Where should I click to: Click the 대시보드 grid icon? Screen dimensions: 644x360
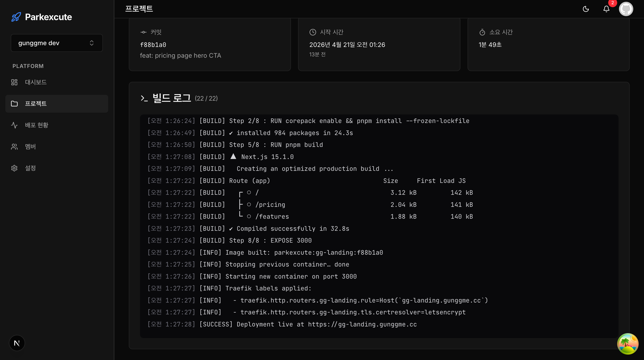(14, 82)
